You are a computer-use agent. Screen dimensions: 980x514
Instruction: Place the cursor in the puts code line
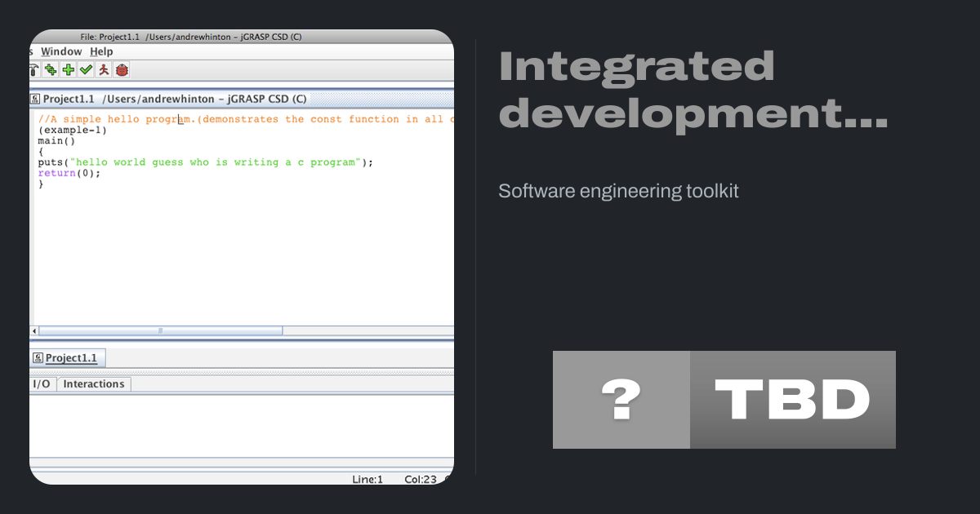(204, 162)
